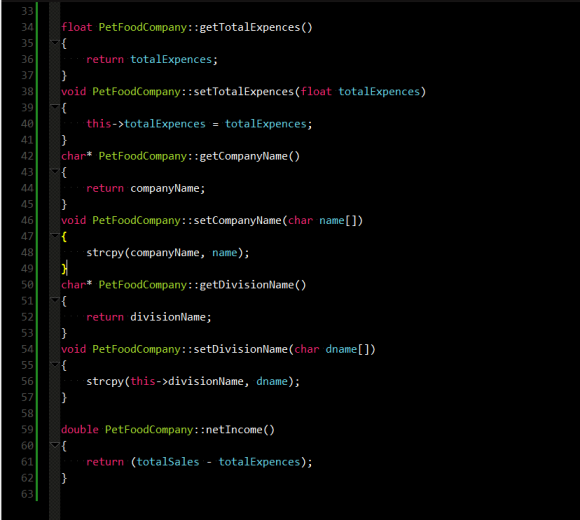Click line number 59 in gutter
The image size is (580, 520).
[27, 429]
